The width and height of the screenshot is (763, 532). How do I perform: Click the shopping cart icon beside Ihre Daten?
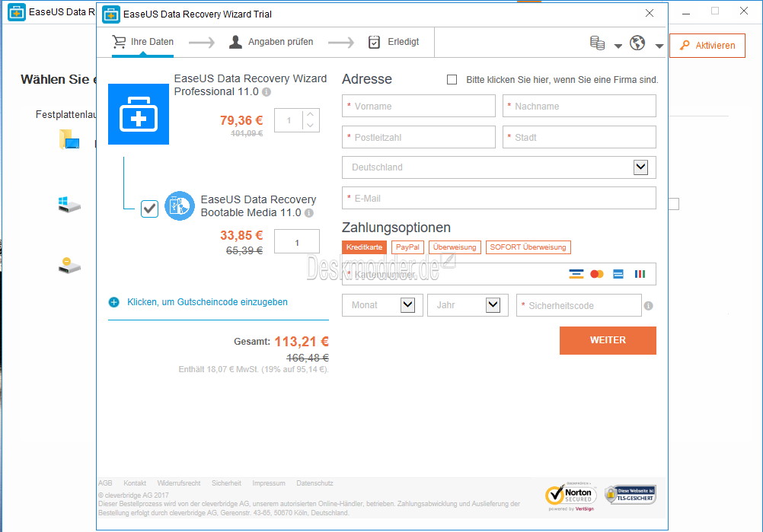click(x=120, y=42)
